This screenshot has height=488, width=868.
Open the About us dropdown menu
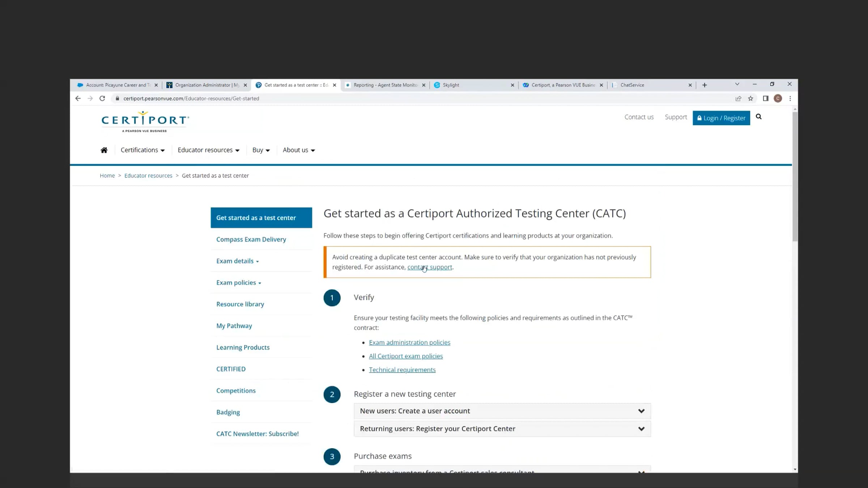tap(299, 150)
